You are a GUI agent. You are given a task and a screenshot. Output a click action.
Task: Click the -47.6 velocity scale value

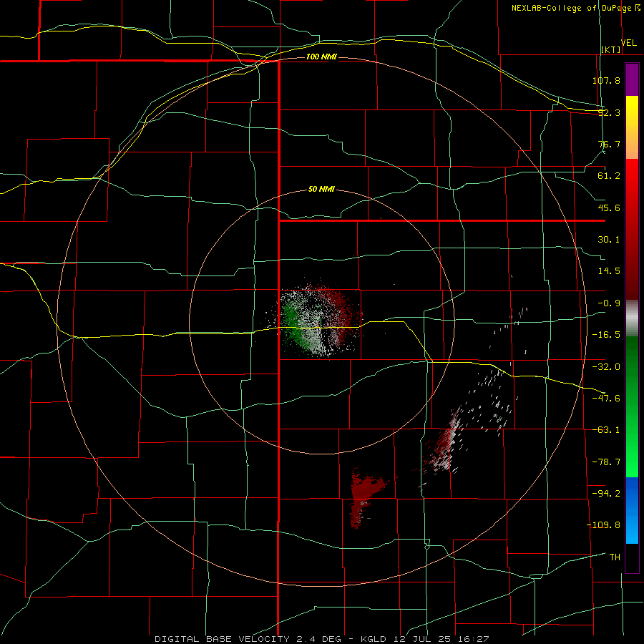606,399
